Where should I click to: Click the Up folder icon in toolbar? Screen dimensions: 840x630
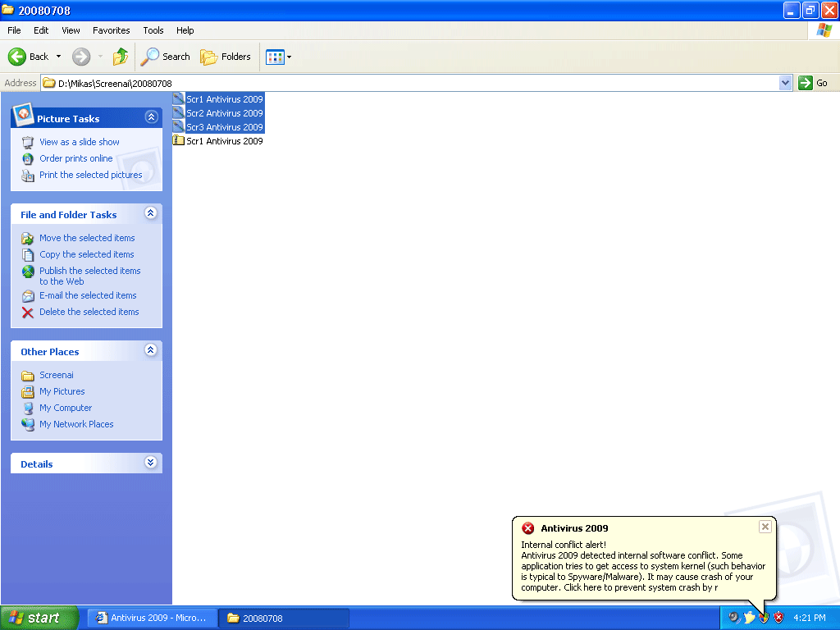click(121, 57)
